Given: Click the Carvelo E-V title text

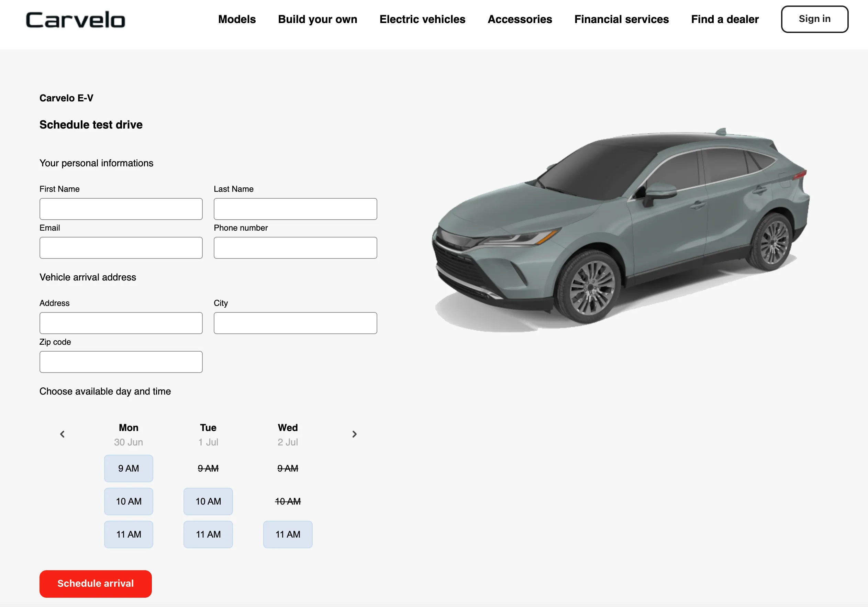Looking at the screenshot, I should click(x=66, y=98).
